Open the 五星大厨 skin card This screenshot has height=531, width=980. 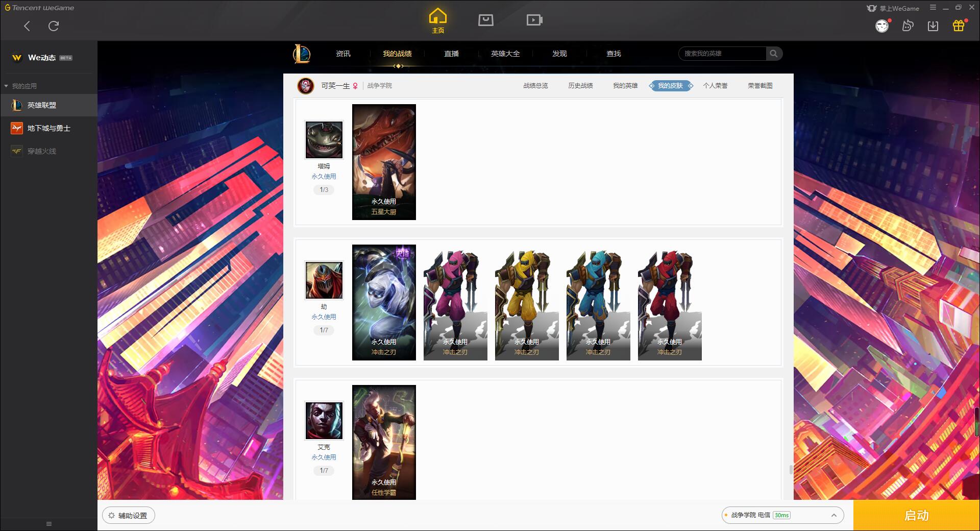pyautogui.click(x=384, y=162)
